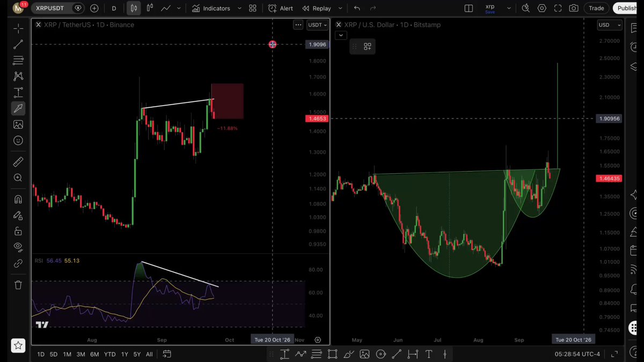Expand the Bitstamp chart legend chevron
Viewport: 644px width, 362px height.
click(x=340, y=35)
